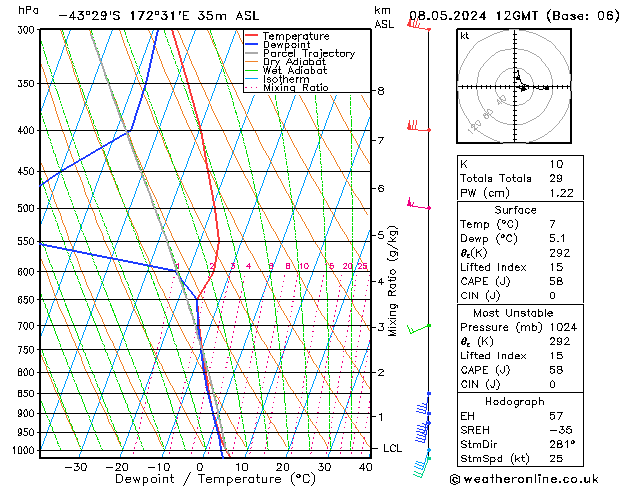629x486 pixels.
Task: Click the 300 pressure level label
Action: coord(28,30)
